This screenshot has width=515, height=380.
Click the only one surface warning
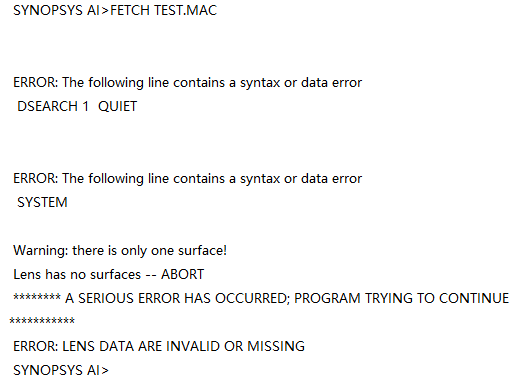pos(120,250)
